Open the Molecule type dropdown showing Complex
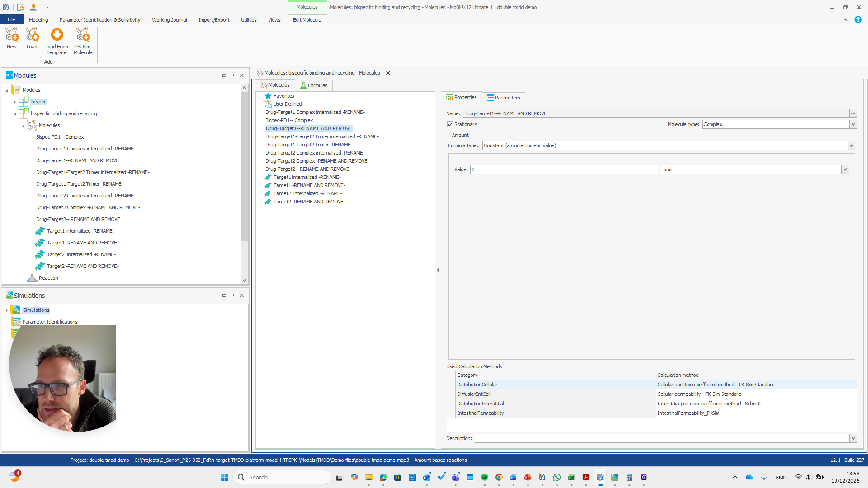 853,124
